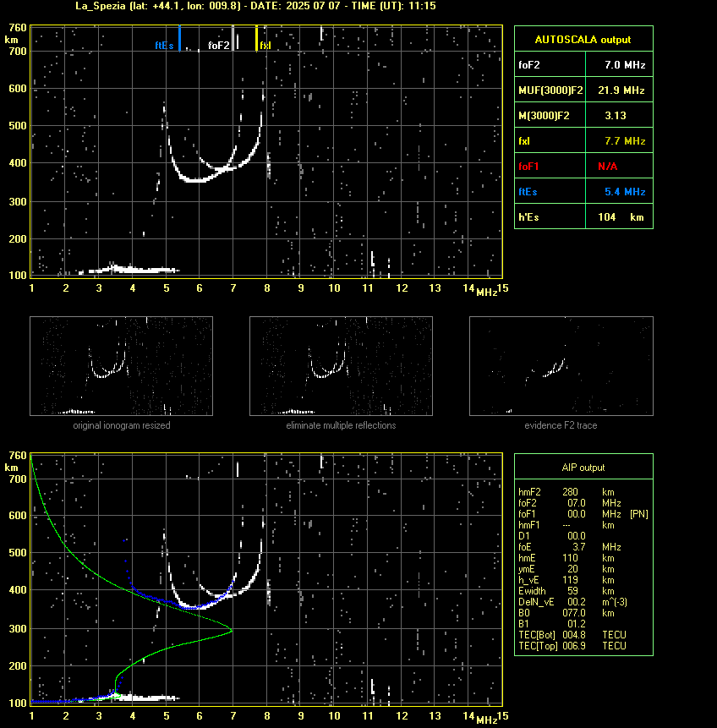Click the TEC[Bot] '004.8 TECU' row
717x728 pixels.
(572, 635)
